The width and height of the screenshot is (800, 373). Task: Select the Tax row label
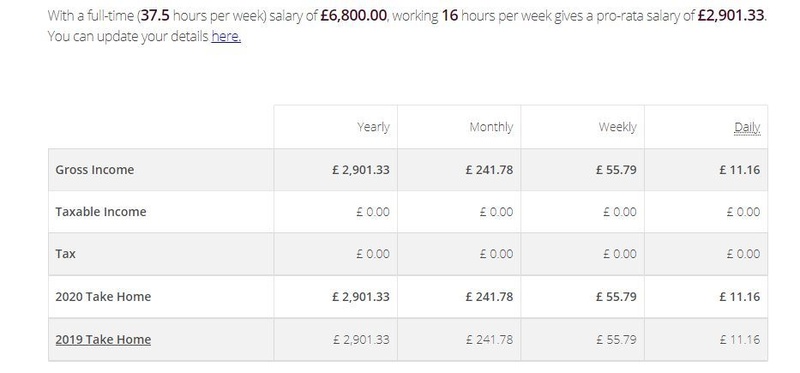click(x=65, y=254)
